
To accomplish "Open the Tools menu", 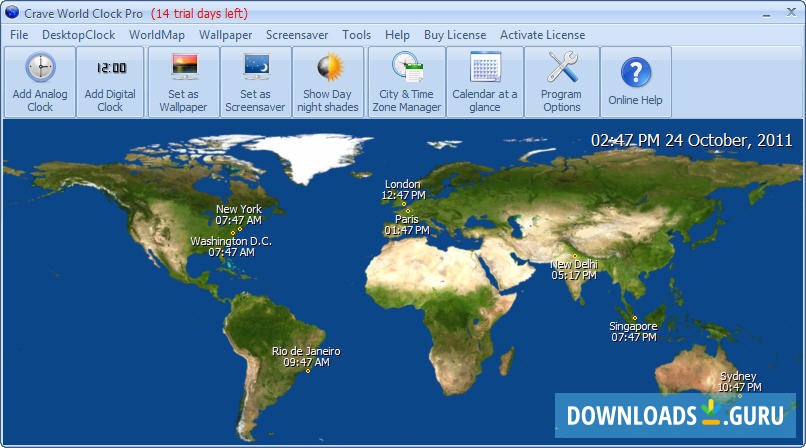I will 357,35.
